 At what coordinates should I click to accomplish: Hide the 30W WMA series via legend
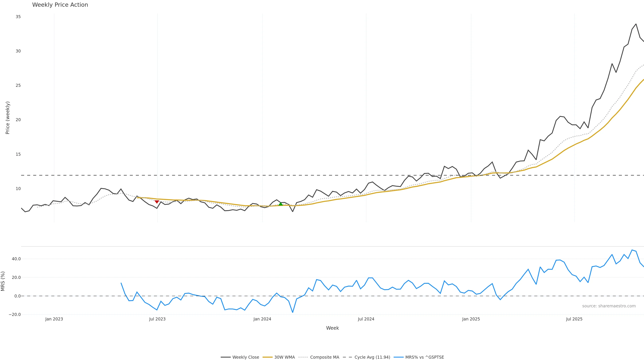pyautogui.click(x=284, y=357)
